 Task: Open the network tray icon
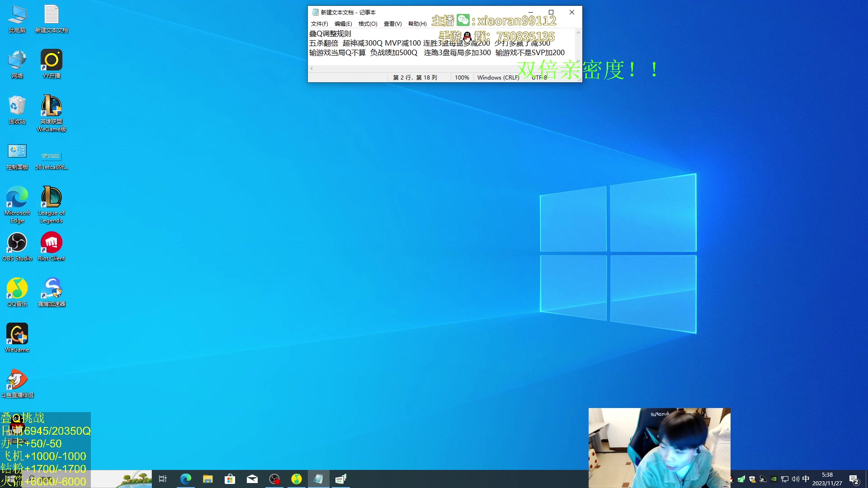pos(785,479)
